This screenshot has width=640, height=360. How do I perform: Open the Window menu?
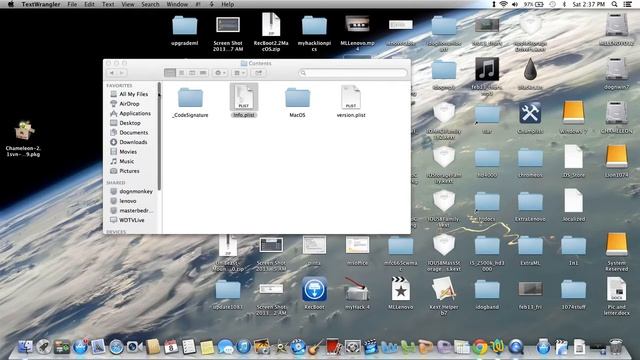177,4
